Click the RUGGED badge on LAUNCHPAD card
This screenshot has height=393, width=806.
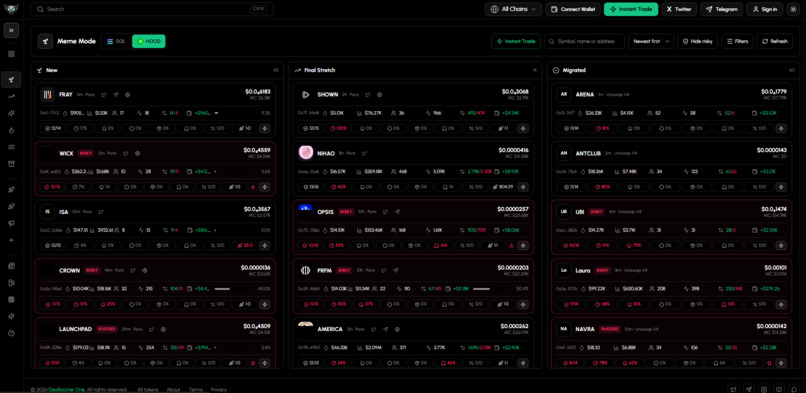click(x=107, y=329)
